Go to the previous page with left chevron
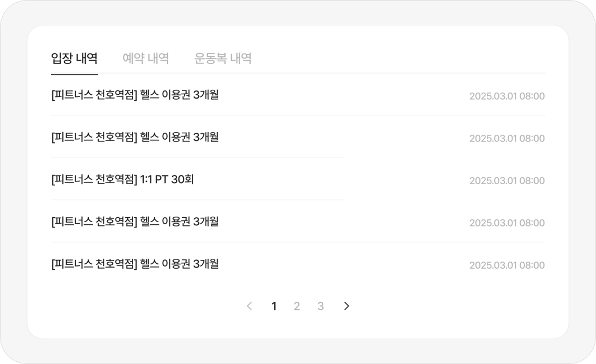Viewport: 596px width, 364px height. (x=249, y=306)
